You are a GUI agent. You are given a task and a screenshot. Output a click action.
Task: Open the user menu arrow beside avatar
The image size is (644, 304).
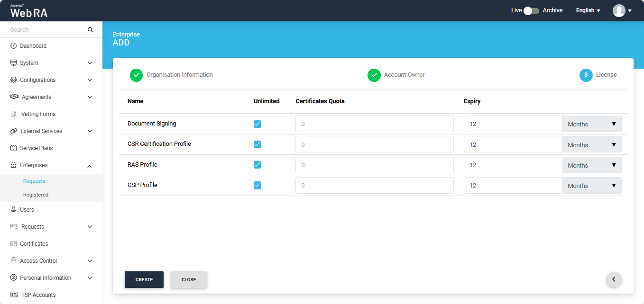point(630,11)
